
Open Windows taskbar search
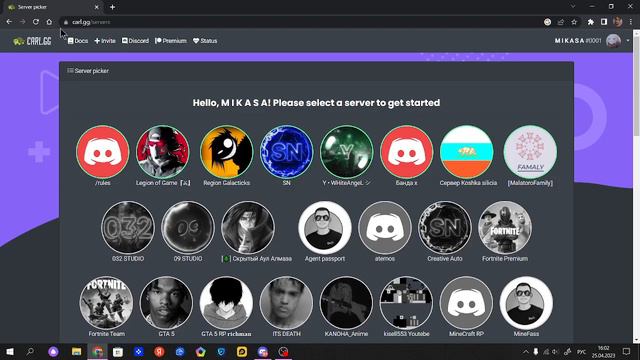(x=30, y=351)
